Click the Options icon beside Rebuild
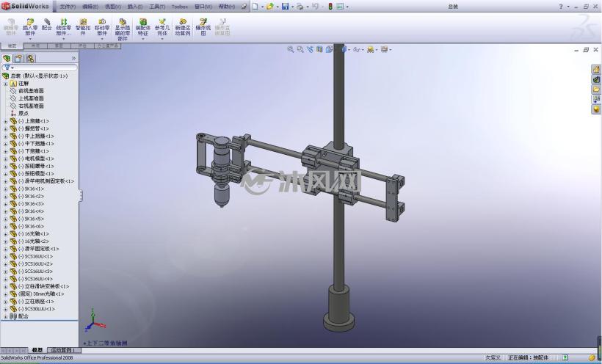The height and width of the screenshot is (364, 602). point(340,6)
